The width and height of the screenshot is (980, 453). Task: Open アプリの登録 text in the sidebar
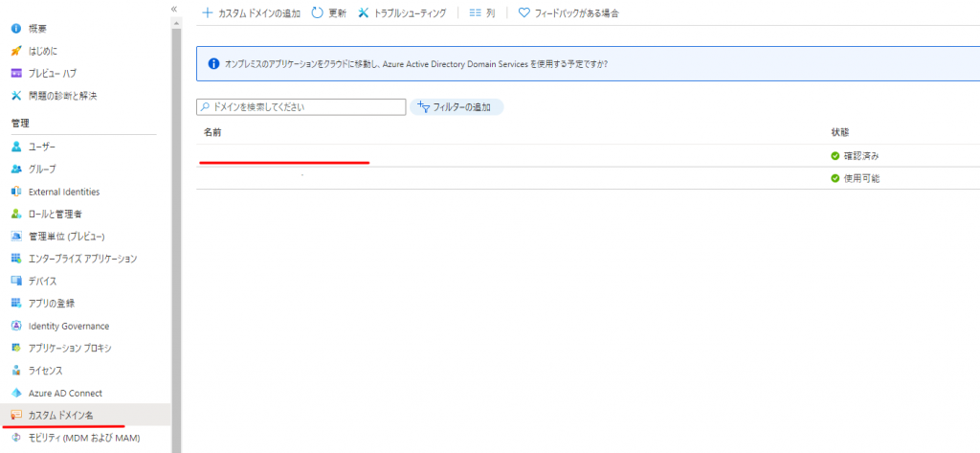[x=52, y=304]
